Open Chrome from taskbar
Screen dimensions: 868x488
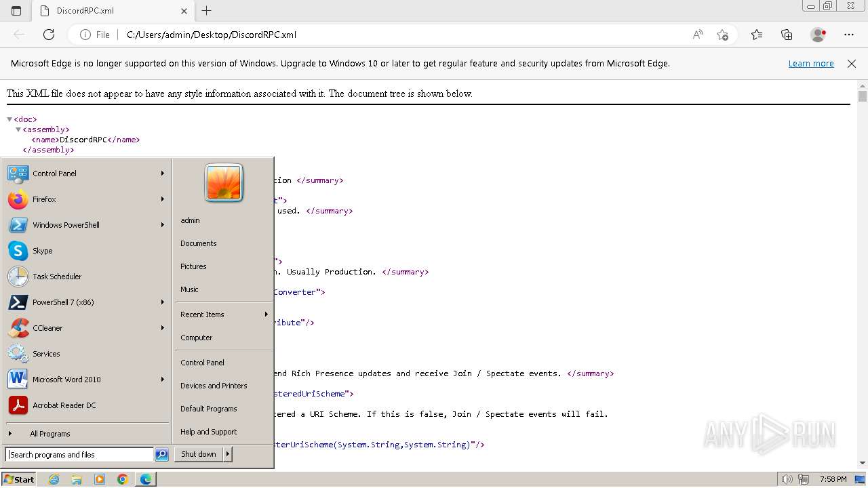click(x=123, y=479)
